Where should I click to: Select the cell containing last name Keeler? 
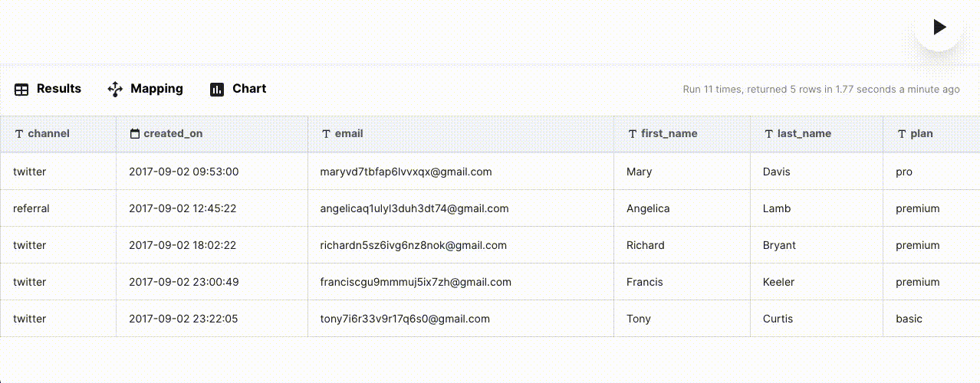tap(779, 282)
